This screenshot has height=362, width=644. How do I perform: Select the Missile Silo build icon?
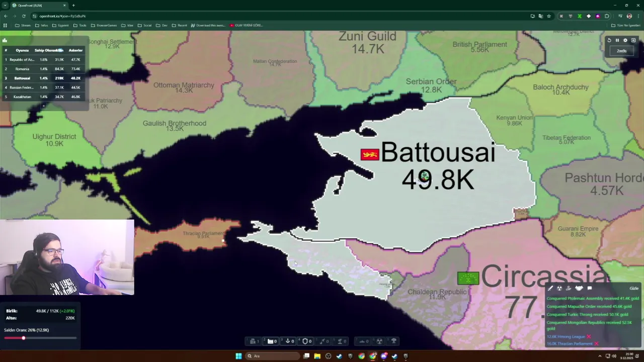[x=323, y=341]
